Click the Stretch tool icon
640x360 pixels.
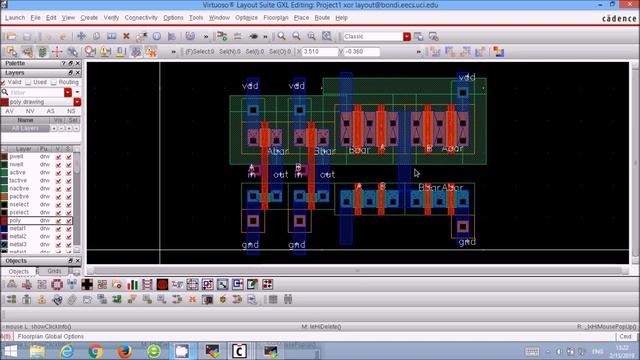click(111, 36)
